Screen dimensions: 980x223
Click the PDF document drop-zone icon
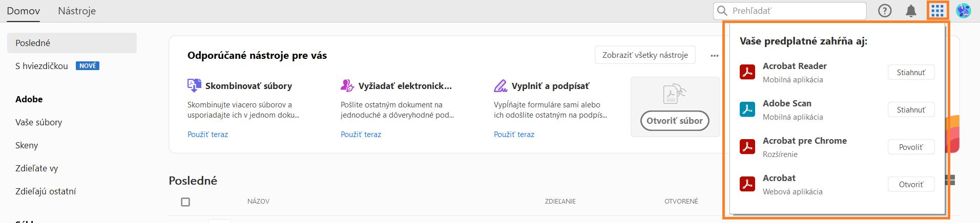click(x=675, y=94)
